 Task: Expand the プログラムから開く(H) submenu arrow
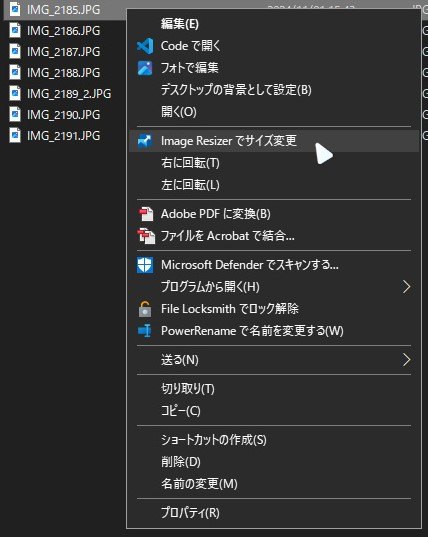click(x=406, y=287)
